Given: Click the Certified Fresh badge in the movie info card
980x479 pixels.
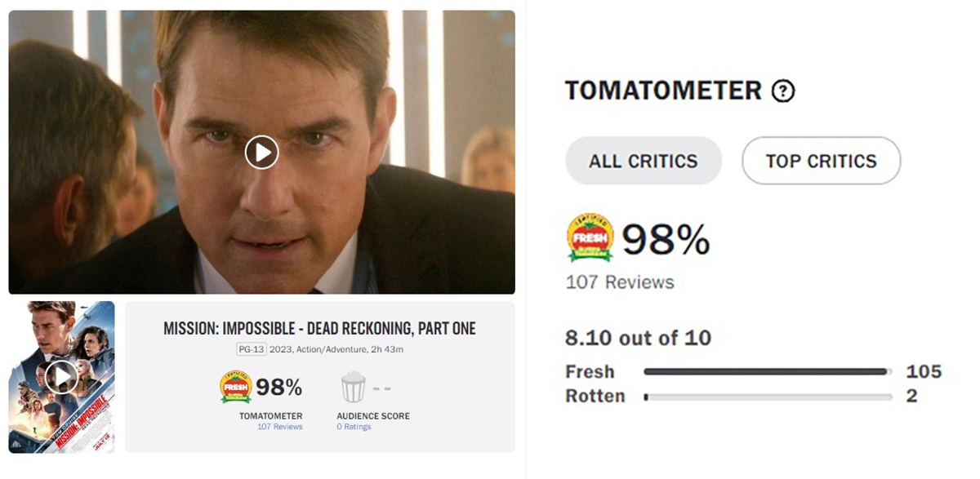Looking at the screenshot, I should pos(235,387).
